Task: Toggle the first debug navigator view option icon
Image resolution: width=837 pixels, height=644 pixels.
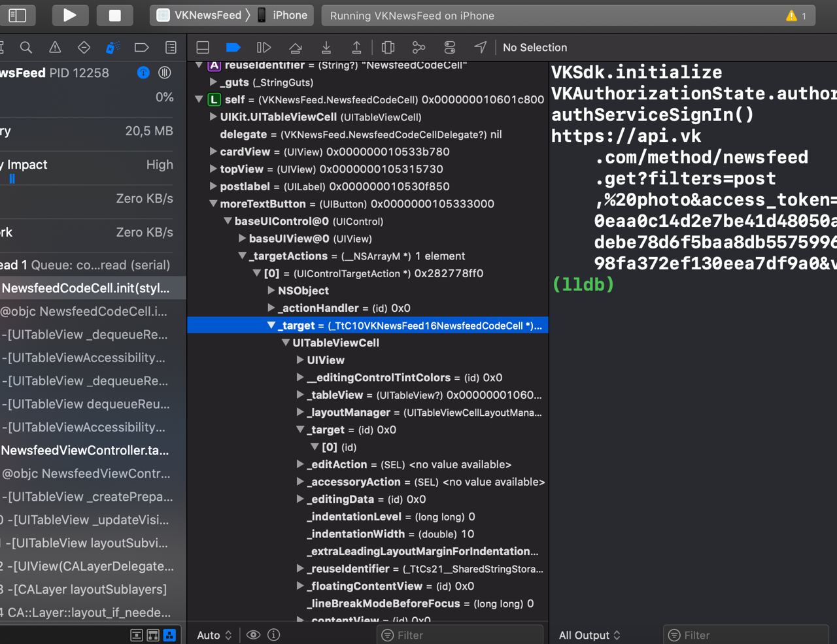Action: pos(137,635)
